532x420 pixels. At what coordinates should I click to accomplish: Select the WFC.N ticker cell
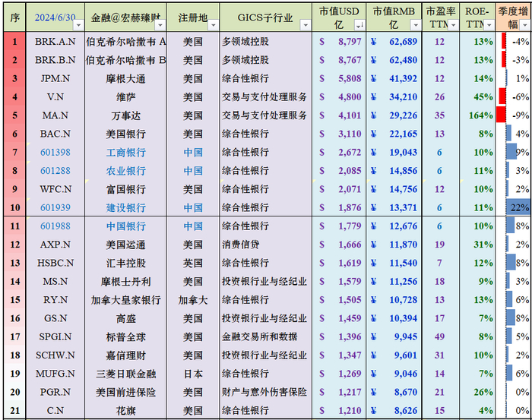point(55,189)
